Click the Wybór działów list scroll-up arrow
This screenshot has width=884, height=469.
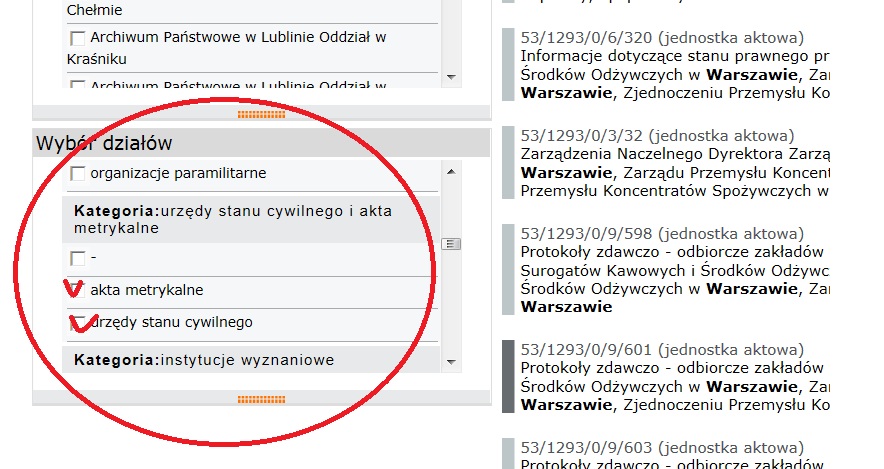point(450,171)
